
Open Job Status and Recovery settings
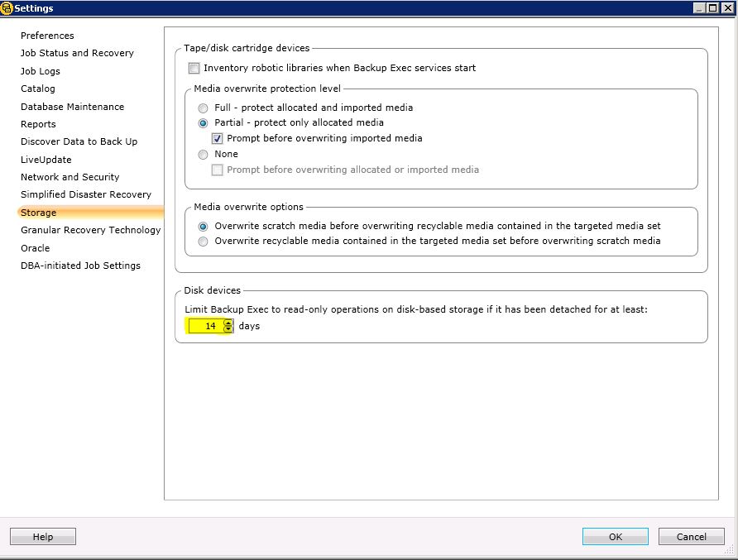(x=77, y=53)
